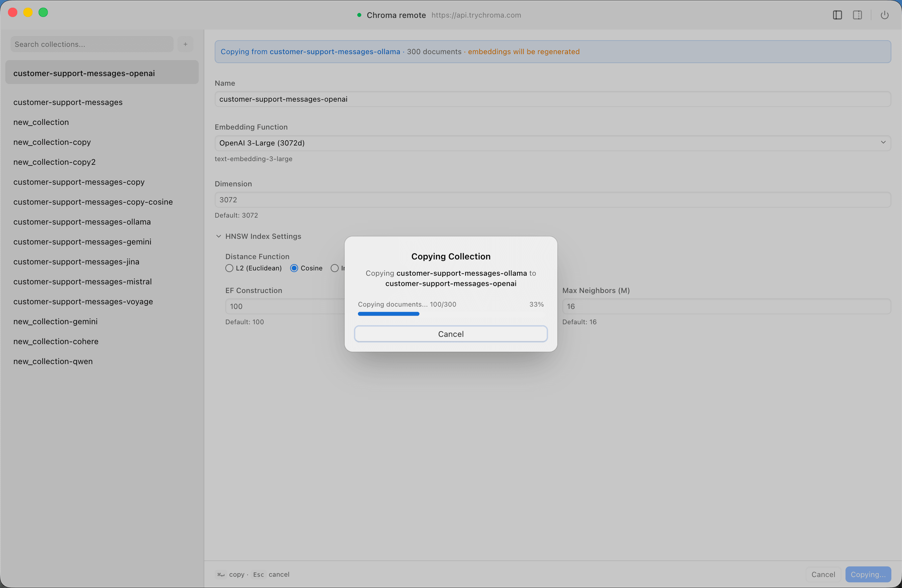Screen dimensions: 902x588
Task: Toggle the right panel layout icon
Action: tap(858, 15)
